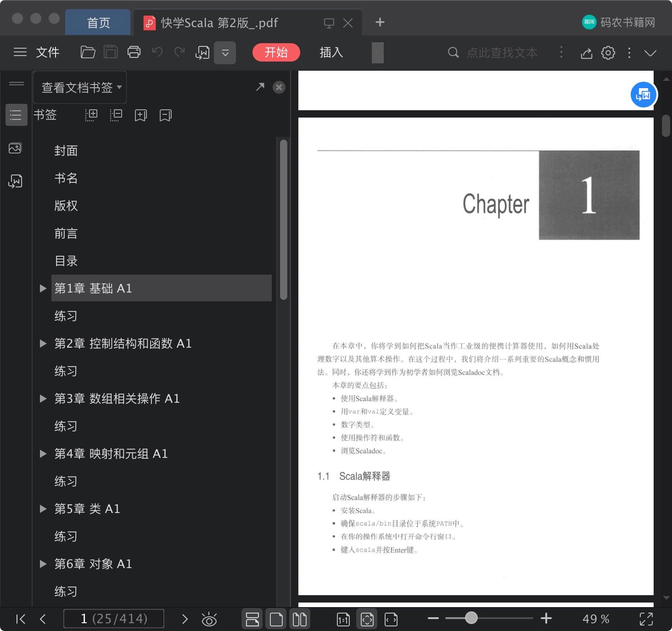672x631 pixels.
Task: Expand the 第5章 类 A1 bookmark
Action: [x=43, y=509]
